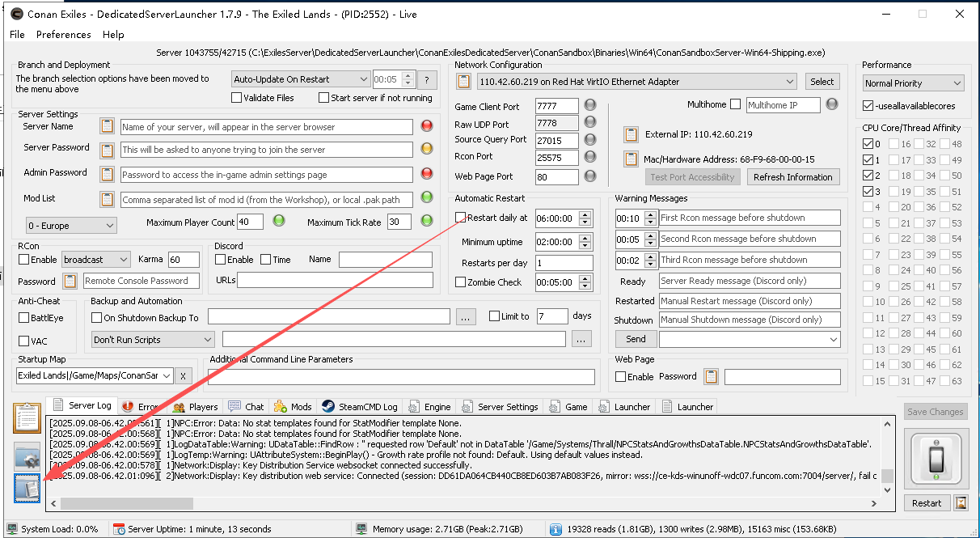
Task: Click the paste icon beside the RCon Password field
Action: (x=70, y=281)
